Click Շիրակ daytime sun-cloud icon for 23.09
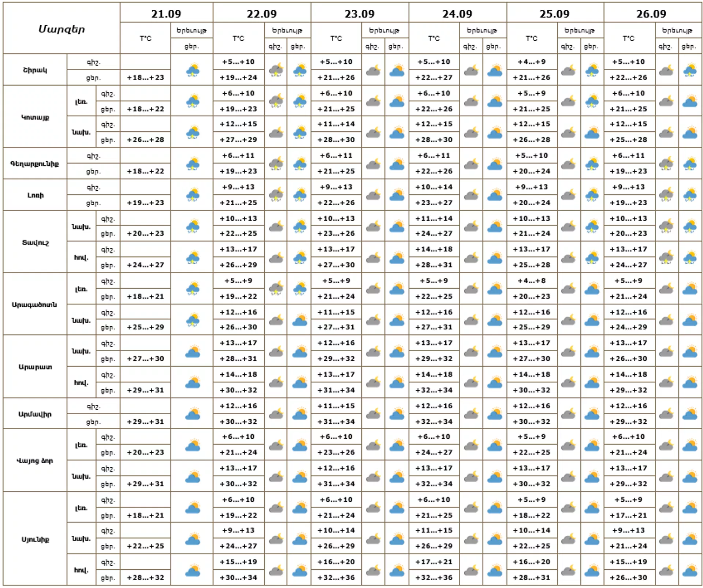The width and height of the screenshot is (703, 588). pyautogui.click(x=397, y=70)
